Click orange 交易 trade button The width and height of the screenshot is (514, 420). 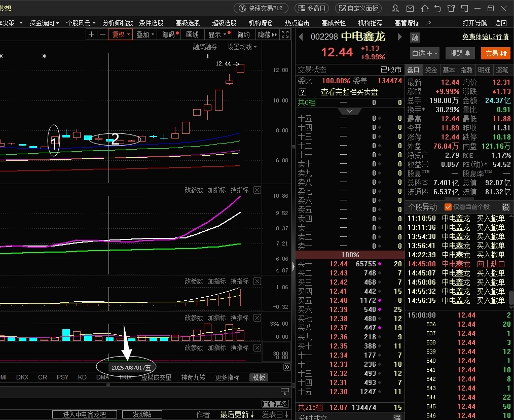pyautogui.click(x=496, y=53)
